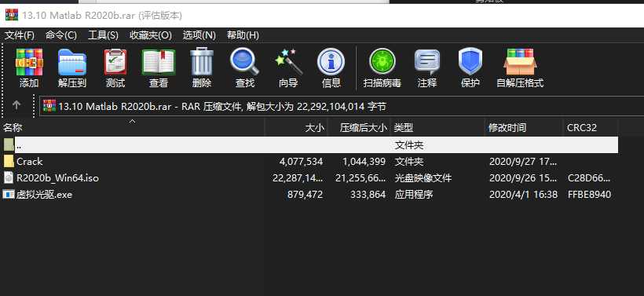The height and width of the screenshot is (296, 644).
Task: Select the Crack folder name
Action: [30, 161]
